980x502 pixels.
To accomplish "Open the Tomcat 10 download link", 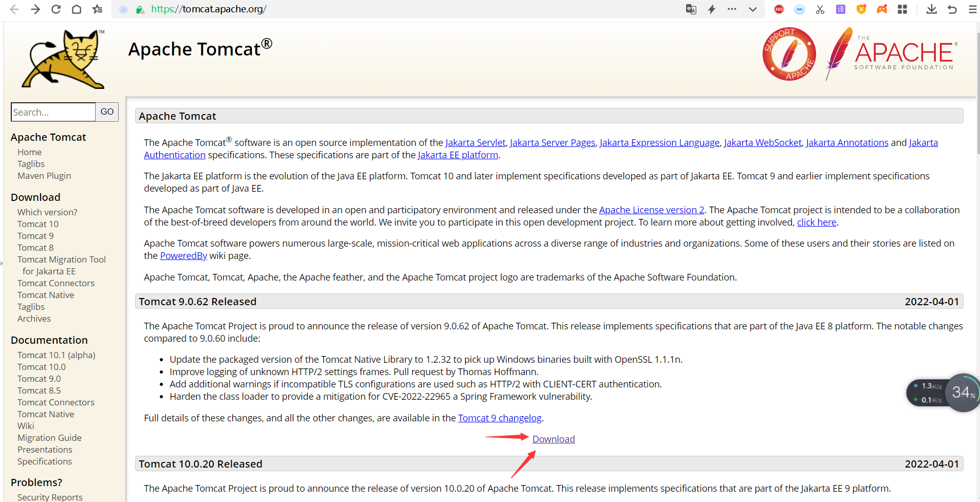I will [x=38, y=224].
